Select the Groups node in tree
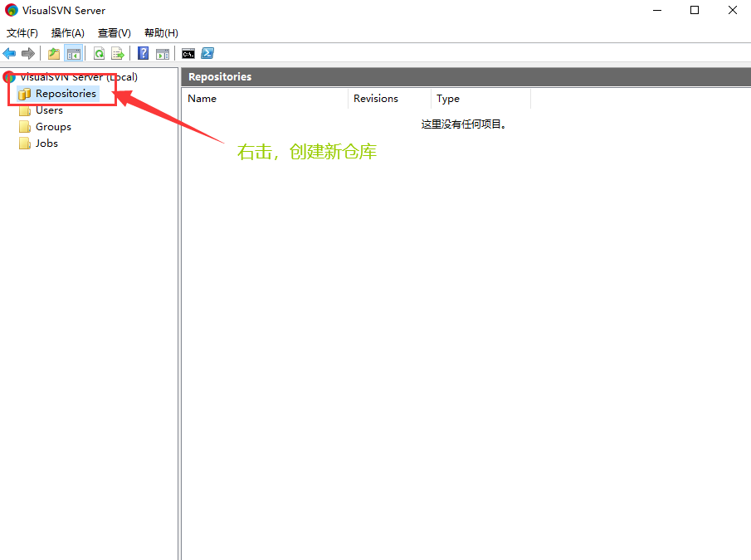This screenshot has width=751, height=560. coord(53,127)
